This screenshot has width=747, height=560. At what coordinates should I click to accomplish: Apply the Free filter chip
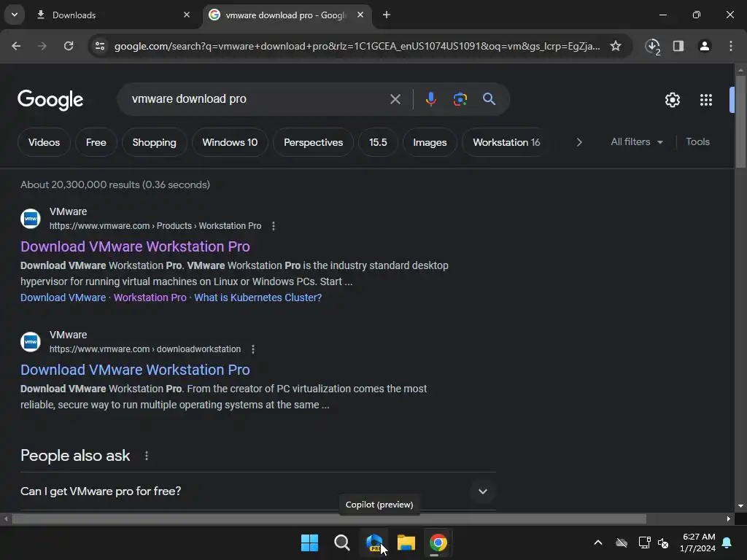pos(96,142)
